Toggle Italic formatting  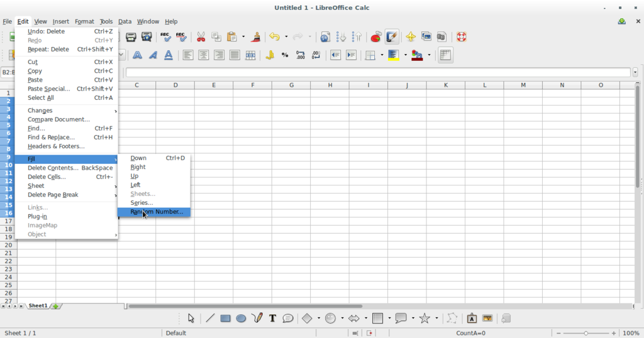click(153, 55)
